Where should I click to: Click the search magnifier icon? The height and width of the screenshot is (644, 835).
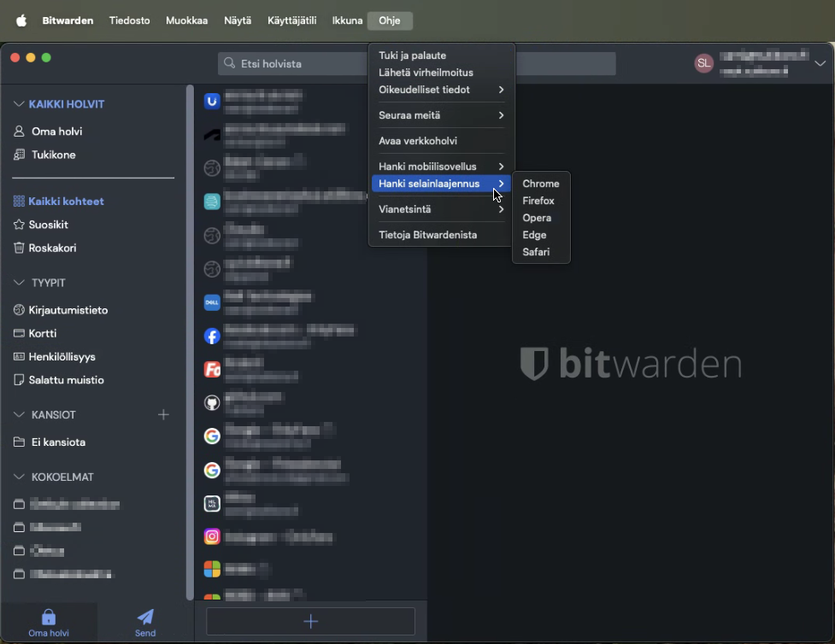point(230,63)
